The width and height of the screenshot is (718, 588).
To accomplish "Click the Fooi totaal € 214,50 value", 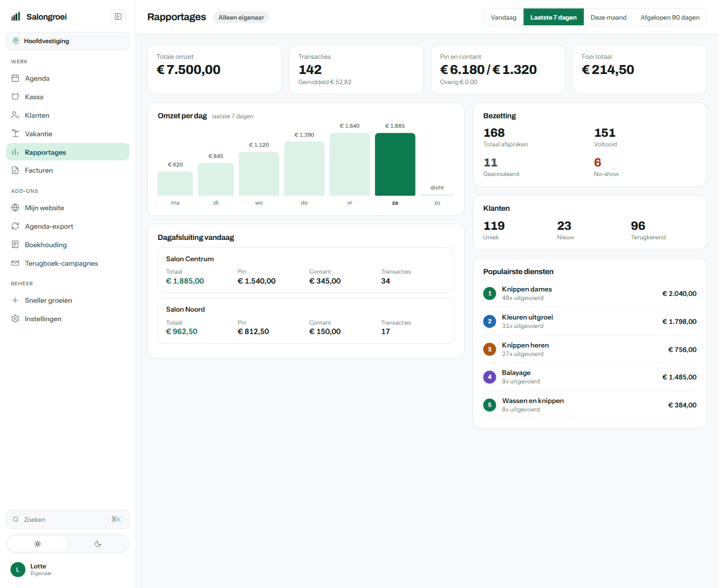I will point(608,70).
